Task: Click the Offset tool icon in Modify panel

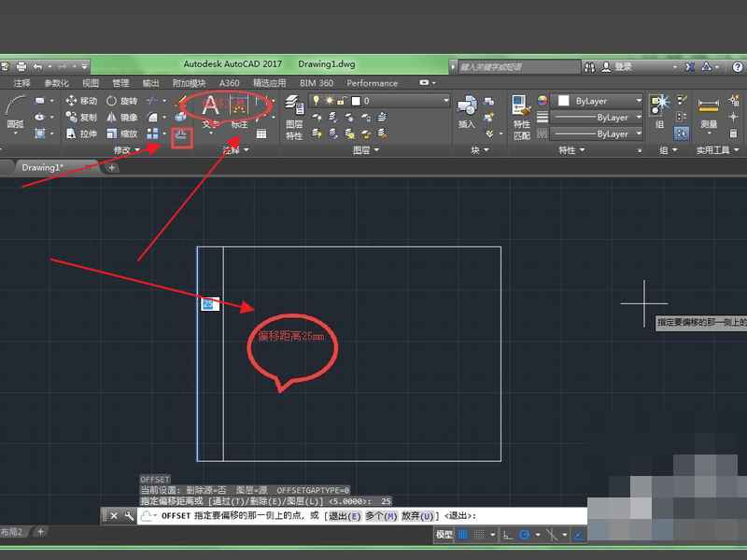Action: pos(181,136)
